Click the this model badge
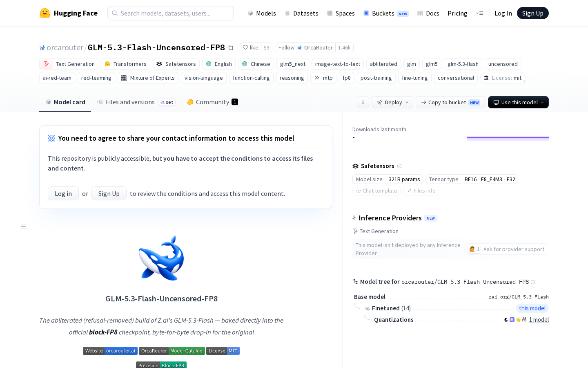588x368 pixels. (x=532, y=308)
